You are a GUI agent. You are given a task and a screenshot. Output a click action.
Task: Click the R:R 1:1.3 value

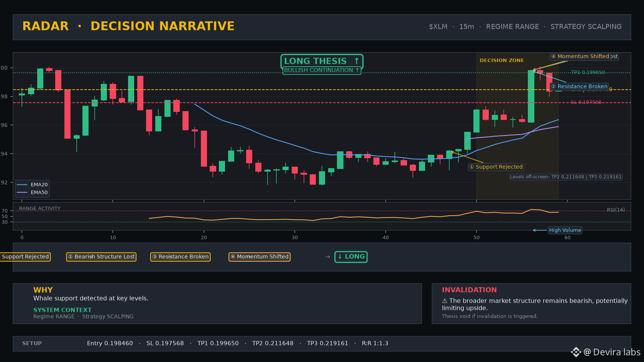[x=375, y=343]
